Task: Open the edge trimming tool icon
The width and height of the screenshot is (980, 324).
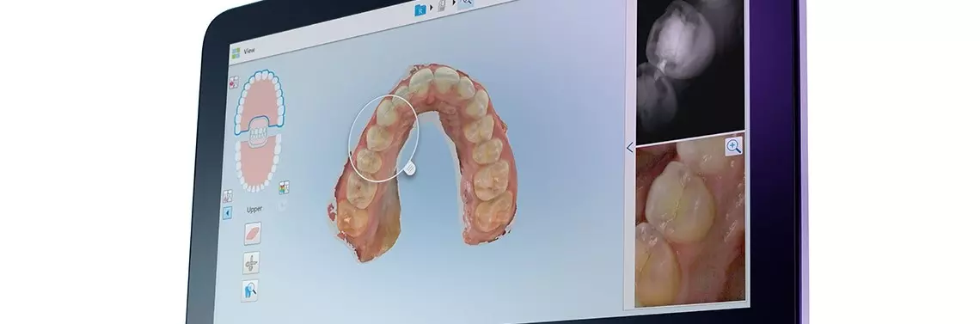Action: pos(251,263)
